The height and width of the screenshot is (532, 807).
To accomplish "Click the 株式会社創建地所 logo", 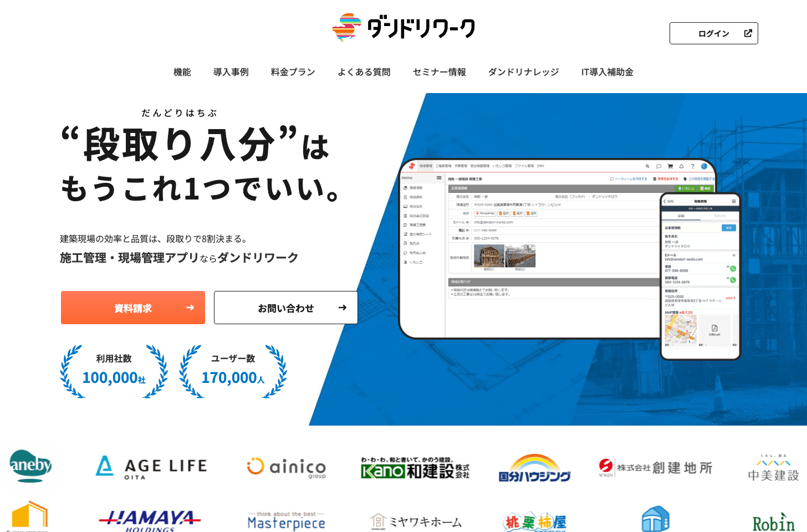I will pos(656,468).
